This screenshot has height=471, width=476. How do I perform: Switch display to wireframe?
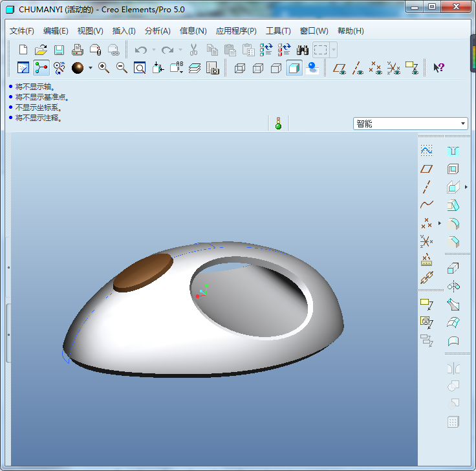[x=240, y=68]
